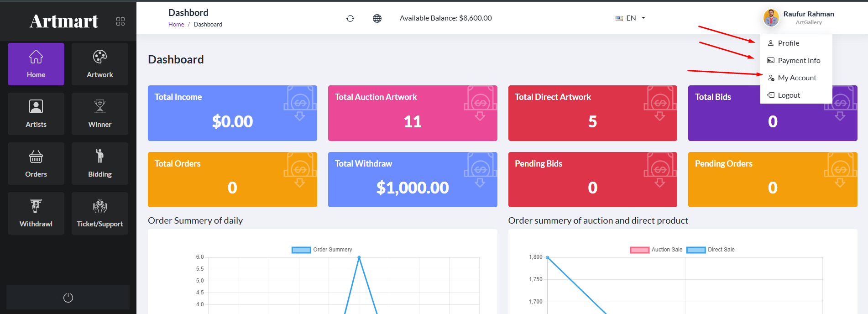Select Payment Info from user menu
The height and width of the screenshot is (314, 868).
coord(799,61)
